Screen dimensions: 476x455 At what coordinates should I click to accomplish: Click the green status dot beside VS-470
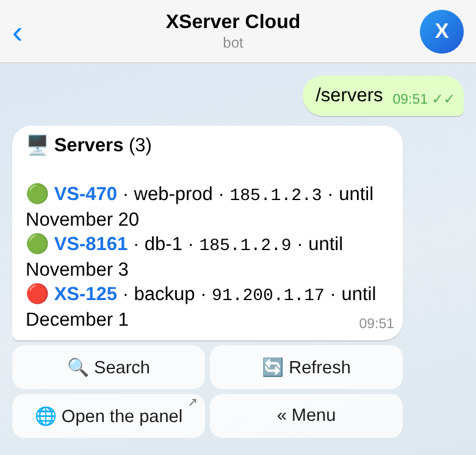click(37, 193)
